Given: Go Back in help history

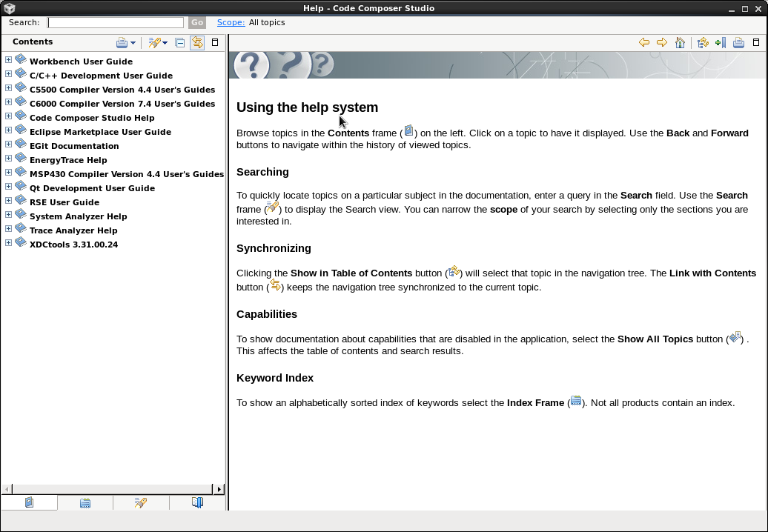Looking at the screenshot, I should (644, 42).
